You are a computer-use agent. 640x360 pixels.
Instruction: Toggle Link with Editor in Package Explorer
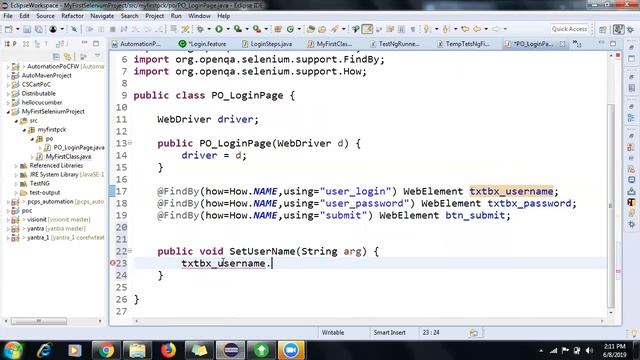(x=68, y=56)
